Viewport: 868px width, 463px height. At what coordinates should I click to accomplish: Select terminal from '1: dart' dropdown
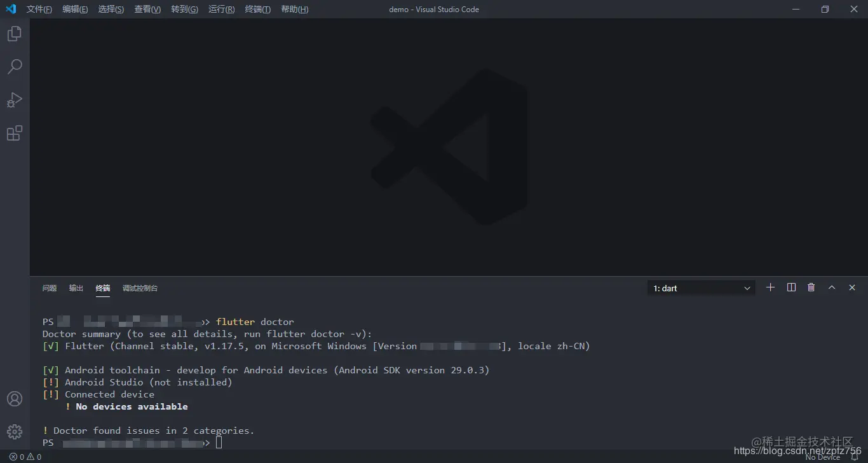[x=702, y=288]
